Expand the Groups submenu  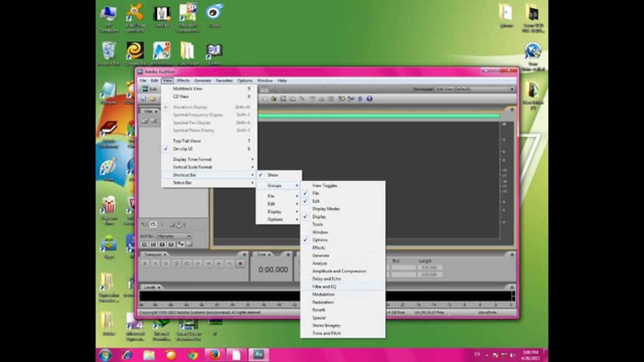279,186
